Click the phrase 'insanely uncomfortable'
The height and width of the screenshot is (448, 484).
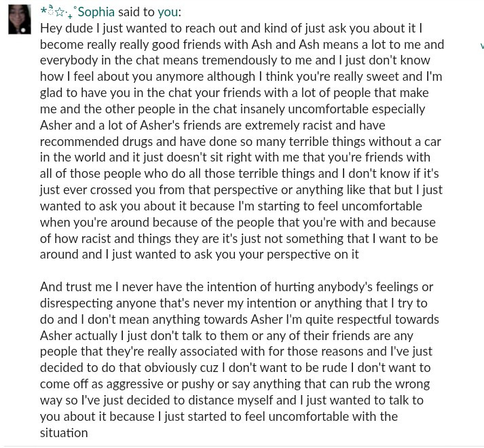[x=303, y=109]
